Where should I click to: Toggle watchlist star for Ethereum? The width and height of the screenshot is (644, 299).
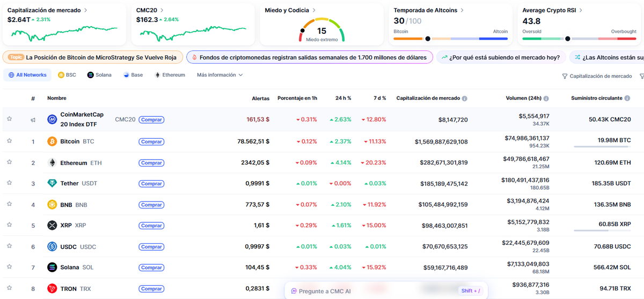[9, 162]
